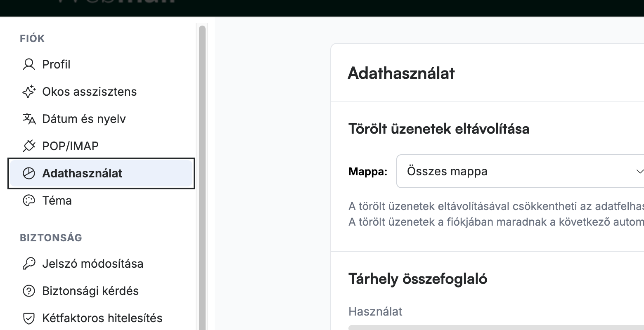The image size is (644, 330).
Task: Click the FIÓK section label
Action: click(x=32, y=38)
